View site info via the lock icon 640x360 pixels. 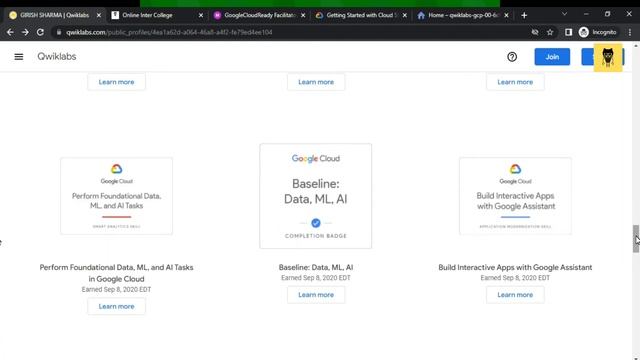point(59,32)
